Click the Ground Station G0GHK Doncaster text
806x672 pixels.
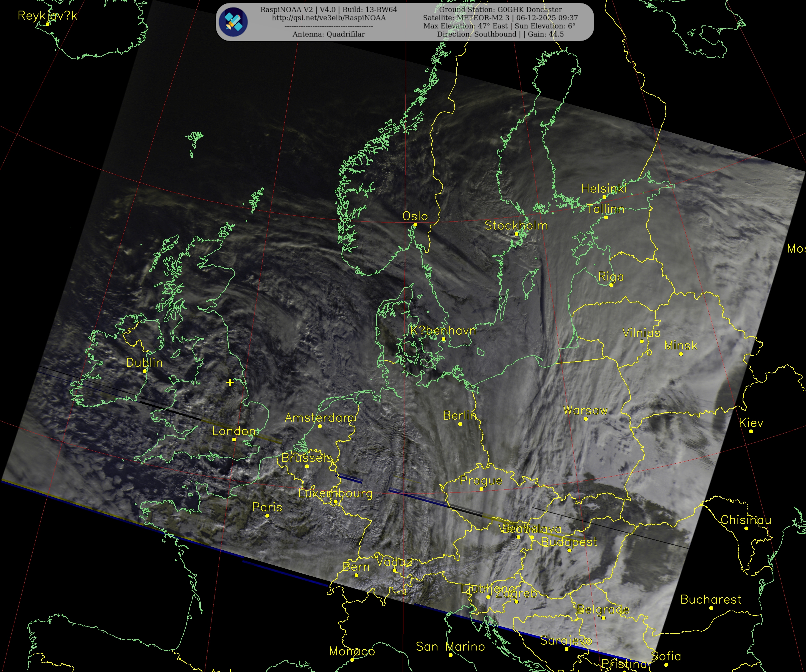click(500, 9)
